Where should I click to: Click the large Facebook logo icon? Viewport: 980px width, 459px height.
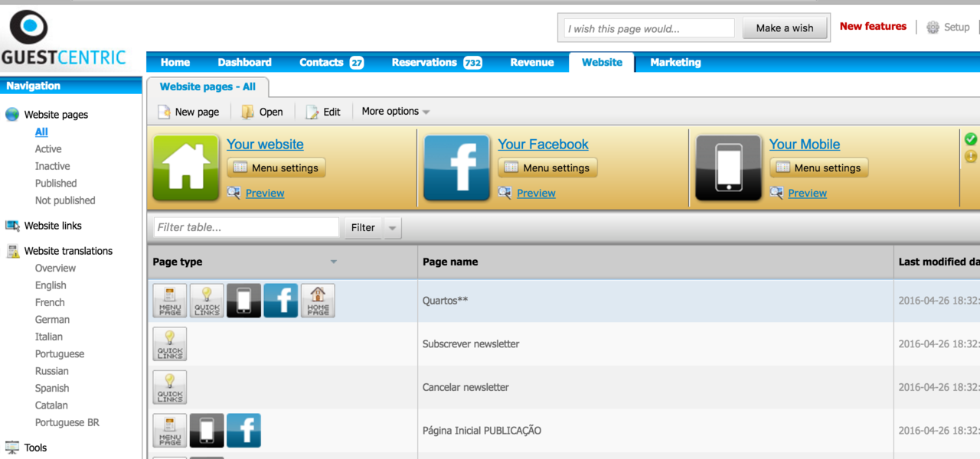click(457, 168)
